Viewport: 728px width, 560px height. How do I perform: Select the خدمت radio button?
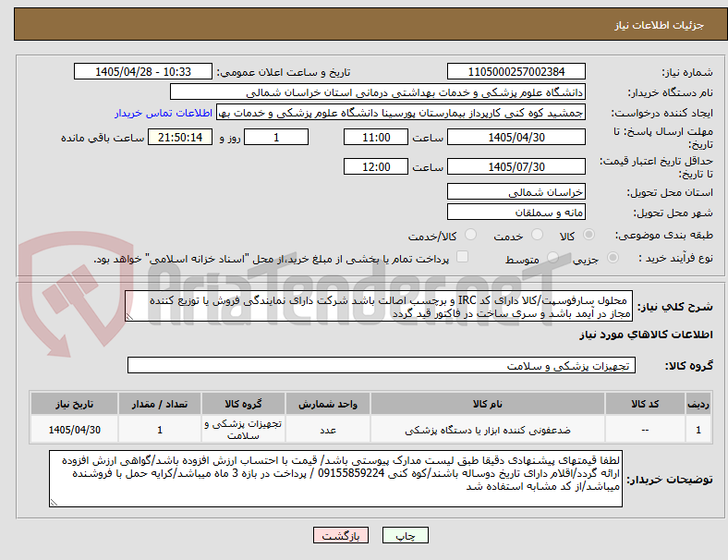click(537, 235)
